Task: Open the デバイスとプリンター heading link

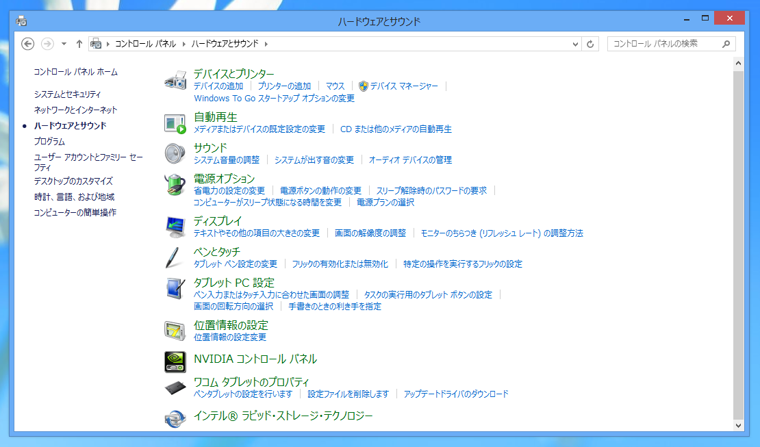Action: [234, 74]
